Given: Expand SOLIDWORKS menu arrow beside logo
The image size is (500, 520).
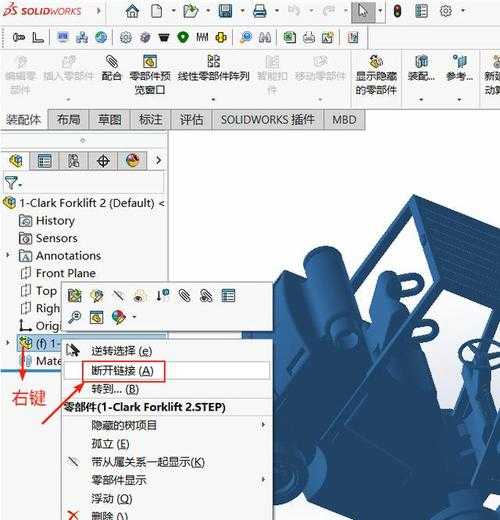Looking at the screenshot, I should click(x=98, y=11).
